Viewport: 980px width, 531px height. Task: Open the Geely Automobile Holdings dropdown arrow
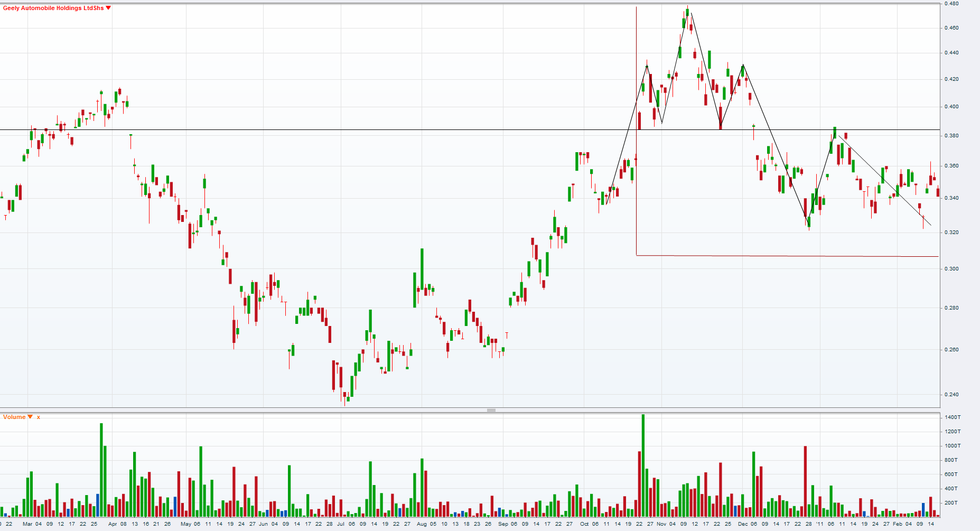click(x=108, y=8)
